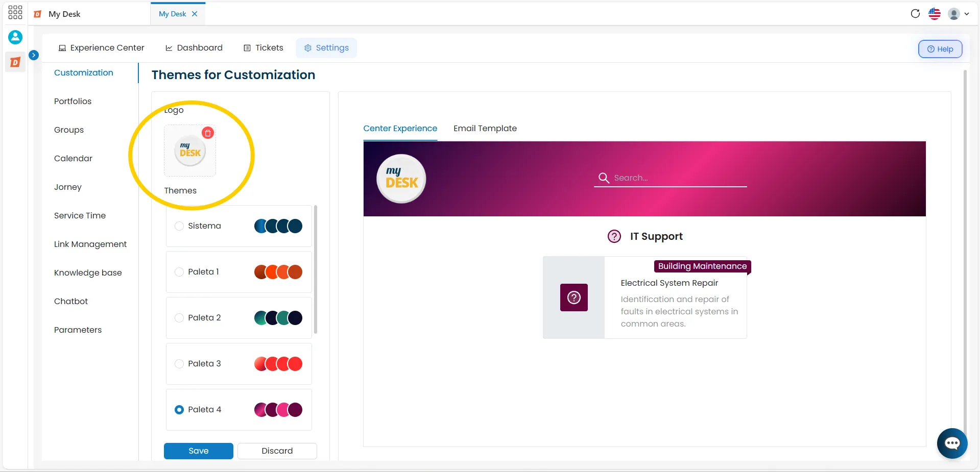Screen dimensions: 980x472
Task: Select the Paleta 1 radio button
Action: click(x=179, y=272)
